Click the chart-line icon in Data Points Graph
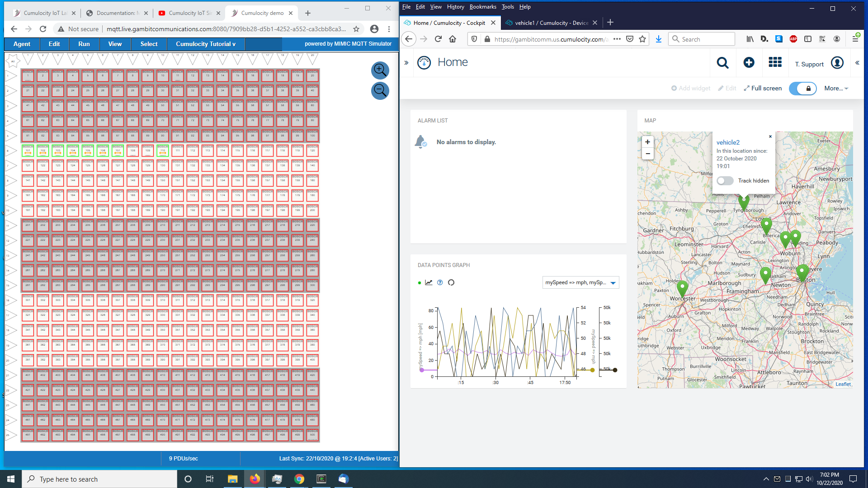This screenshot has width=868, height=488. (429, 282)
